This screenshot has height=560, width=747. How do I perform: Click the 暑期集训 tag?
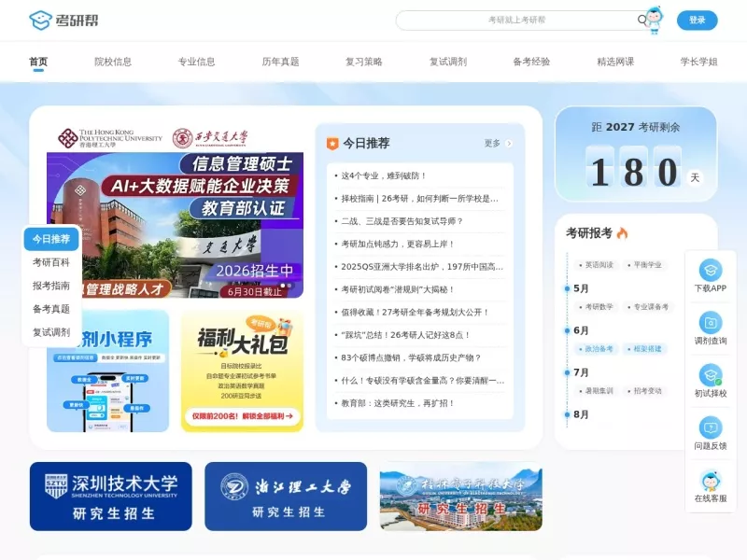[x=596, y=390]
